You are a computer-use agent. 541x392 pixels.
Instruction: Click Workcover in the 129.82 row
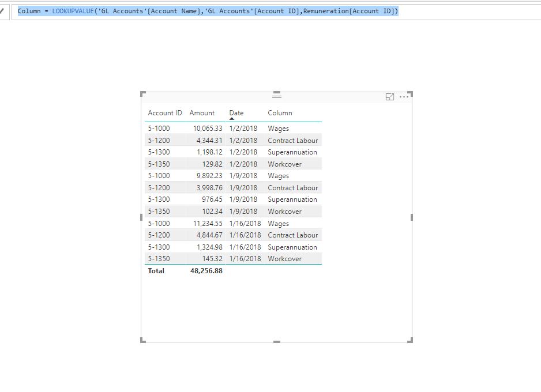[285, 164]
